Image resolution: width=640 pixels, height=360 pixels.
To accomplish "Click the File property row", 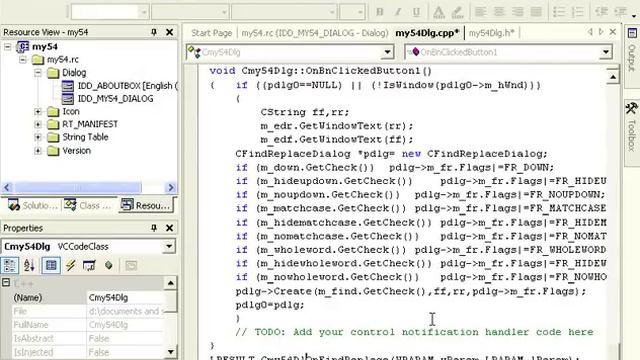I will click(88, 311).
